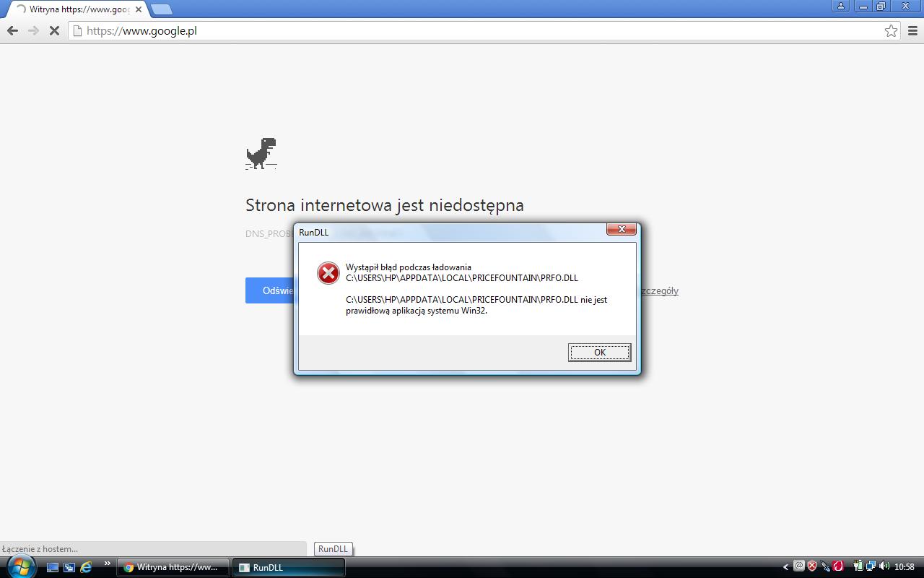Switch between windows via Quick Launch icon
Screen dimensions: 924x578
69,567
